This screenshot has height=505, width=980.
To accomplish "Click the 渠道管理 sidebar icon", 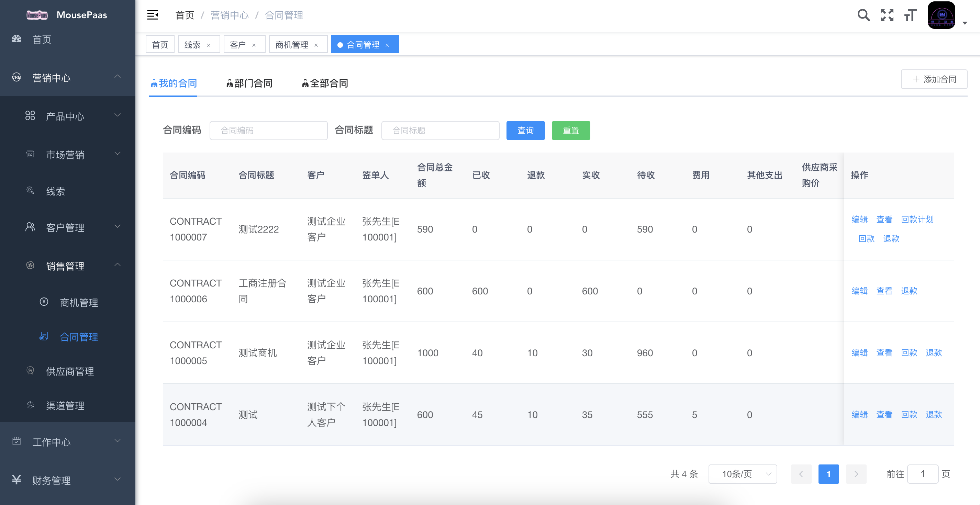I will tap(30, 405).
